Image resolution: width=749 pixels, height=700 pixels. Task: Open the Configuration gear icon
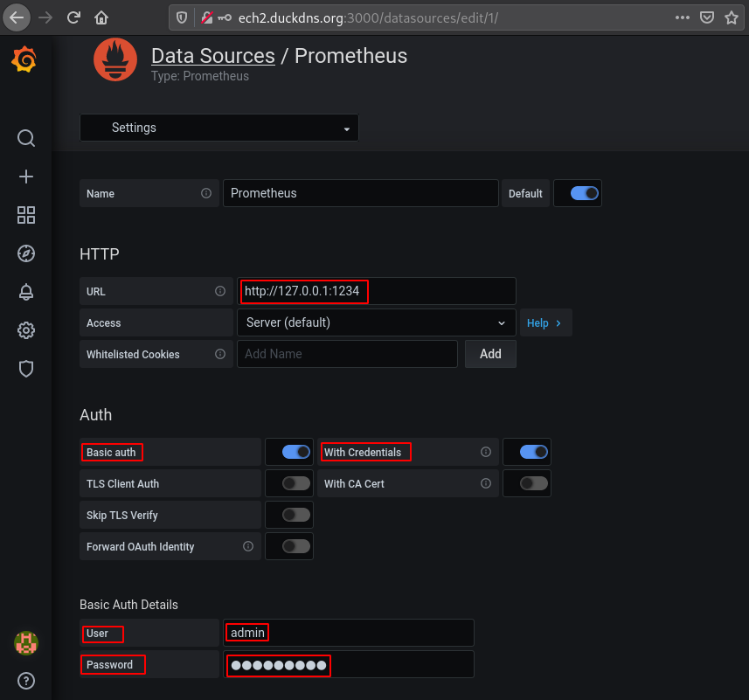[26, 330]
